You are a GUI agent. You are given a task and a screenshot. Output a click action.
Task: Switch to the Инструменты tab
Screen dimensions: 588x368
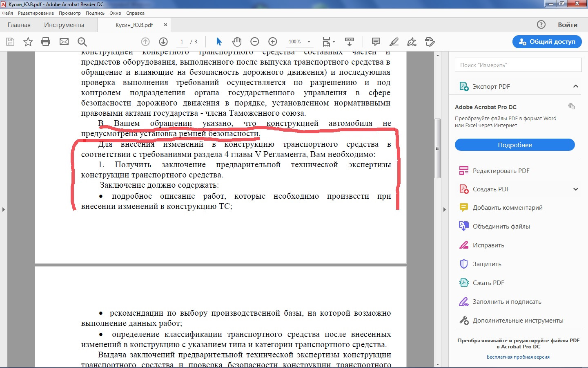point(64,25)
